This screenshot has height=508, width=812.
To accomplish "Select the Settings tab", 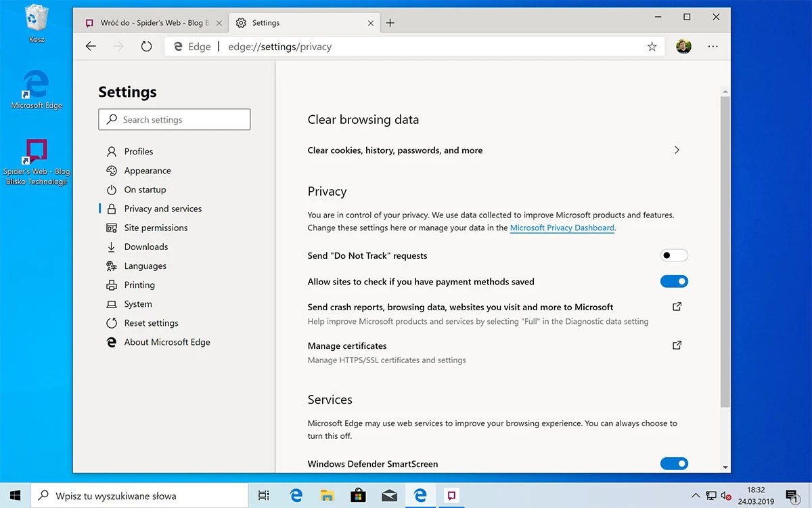I will 304,23.
